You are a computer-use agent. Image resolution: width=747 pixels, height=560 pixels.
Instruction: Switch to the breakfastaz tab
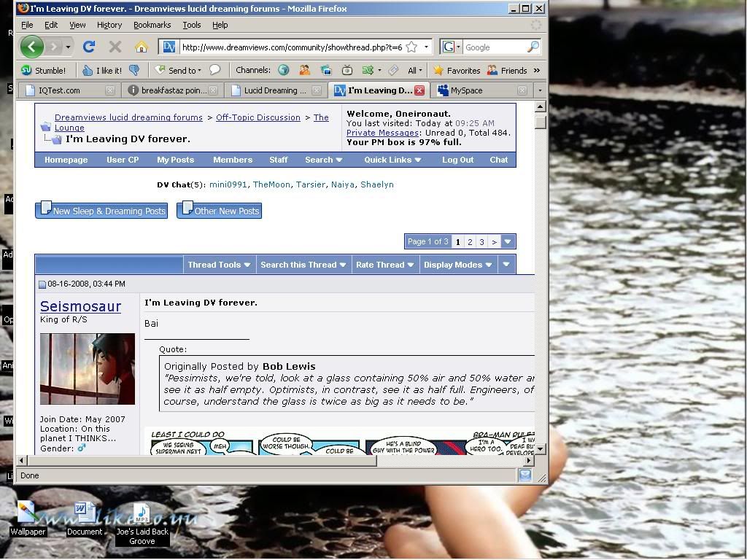[x=173, y=90]
